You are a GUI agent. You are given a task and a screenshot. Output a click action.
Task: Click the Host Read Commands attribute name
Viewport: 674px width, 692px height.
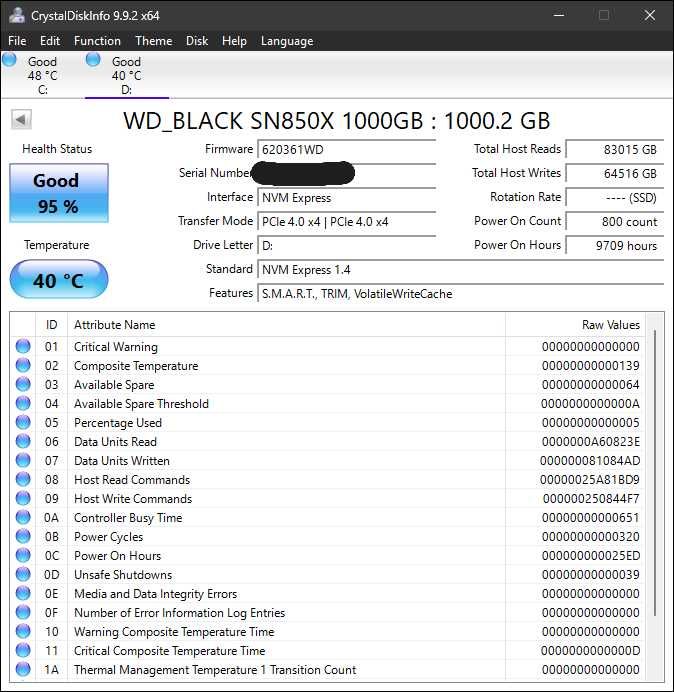tap(132, 480)
